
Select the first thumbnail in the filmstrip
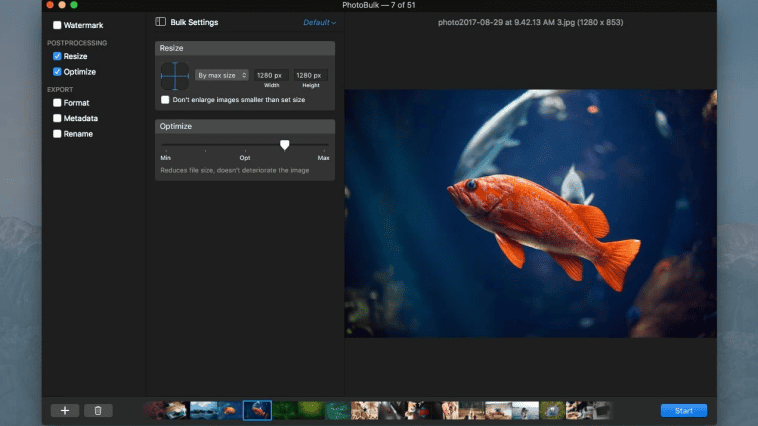tap(154, 410)
